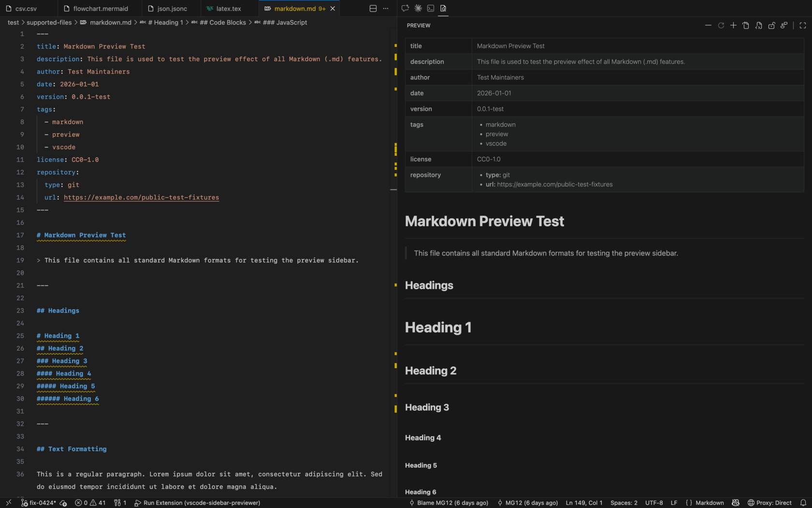812x508 pixels.
Task: Select the sidebar previewer tab icon
Action: tap(443, 8)
